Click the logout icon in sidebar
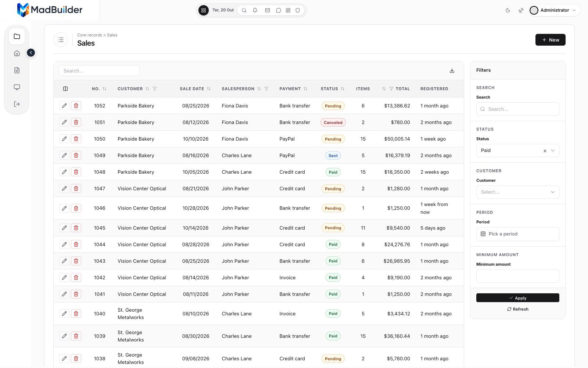Screen dimensions: 588x368 pos(17,104)
